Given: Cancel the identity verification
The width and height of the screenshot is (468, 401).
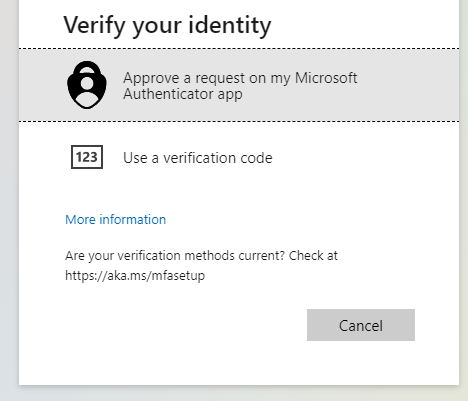Looking at the screenshot, I should tap(361, 325).
